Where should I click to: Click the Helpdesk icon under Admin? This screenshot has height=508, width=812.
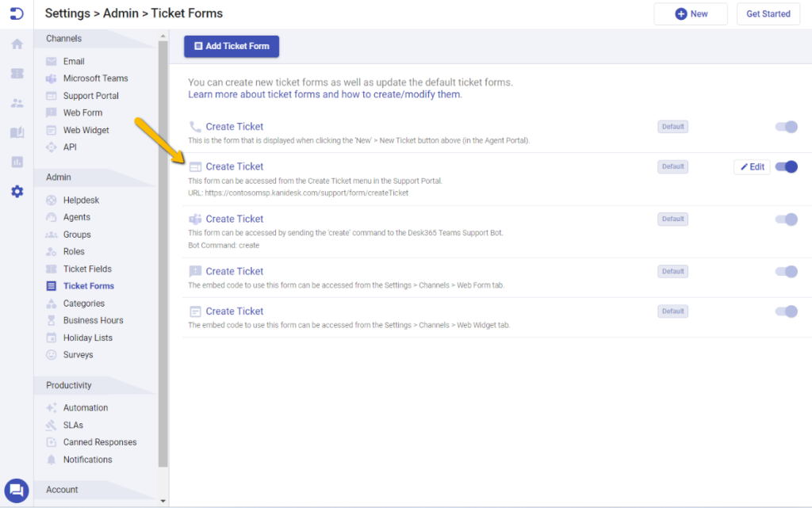tap(52, 201)
